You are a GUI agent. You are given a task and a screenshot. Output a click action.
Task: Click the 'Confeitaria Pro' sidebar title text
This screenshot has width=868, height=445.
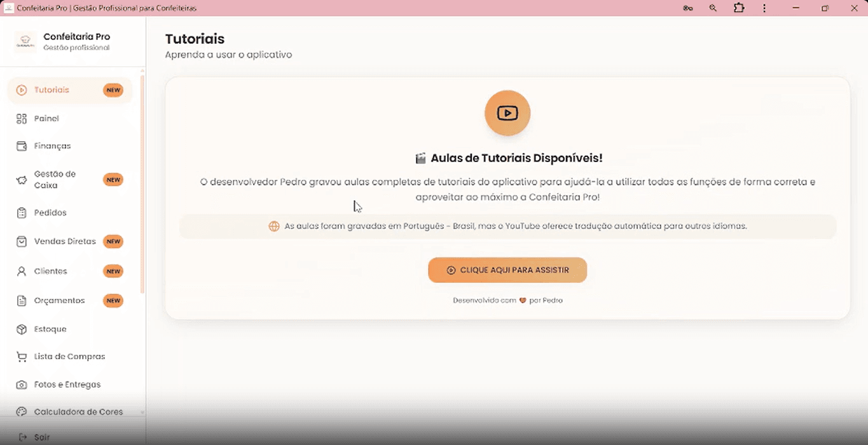click(77, 37)
